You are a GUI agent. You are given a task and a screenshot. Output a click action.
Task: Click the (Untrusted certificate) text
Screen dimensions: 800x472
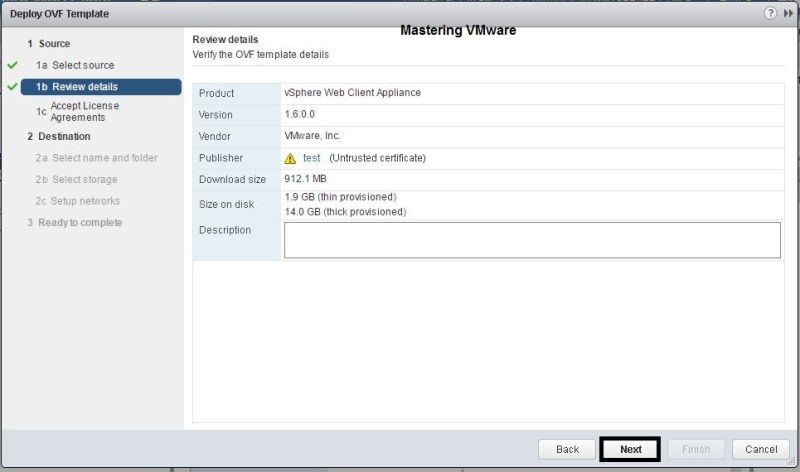pyautogui.click(x=378, y=158)
